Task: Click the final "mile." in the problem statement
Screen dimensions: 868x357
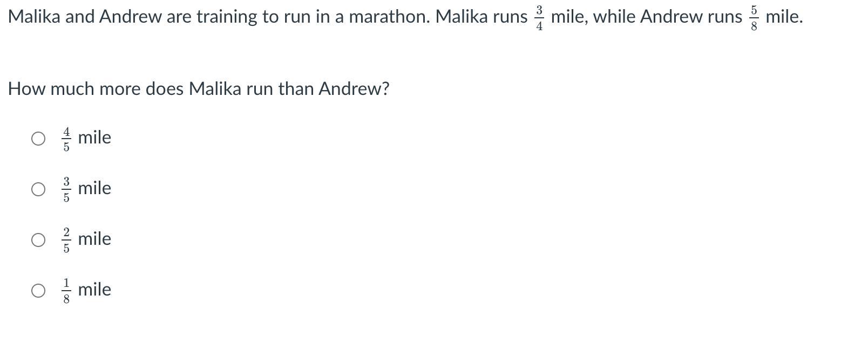Action: pos(784,17)
